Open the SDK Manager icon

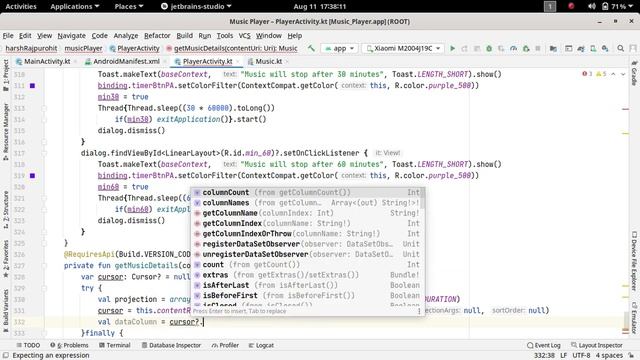click(x=605, y=48)
